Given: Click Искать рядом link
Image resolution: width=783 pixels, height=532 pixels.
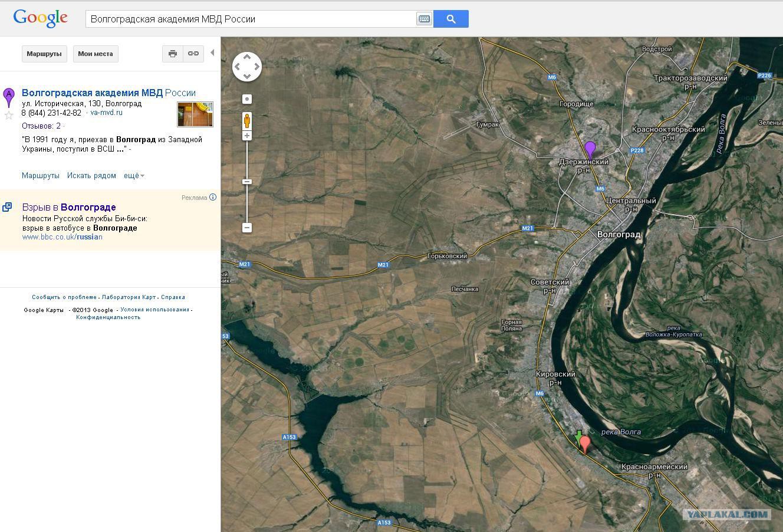Looking at the screenshot, I should [x=91, y=176].
